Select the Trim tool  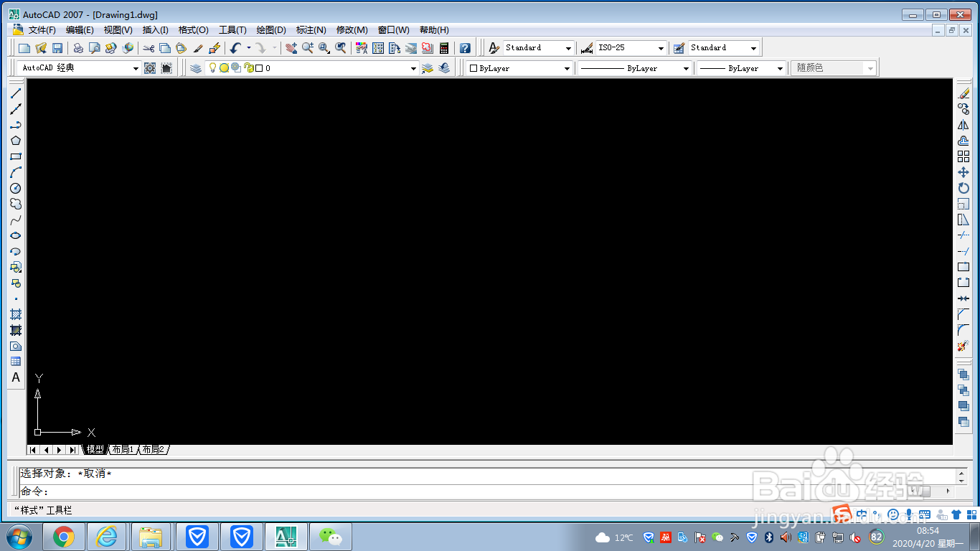963,235
